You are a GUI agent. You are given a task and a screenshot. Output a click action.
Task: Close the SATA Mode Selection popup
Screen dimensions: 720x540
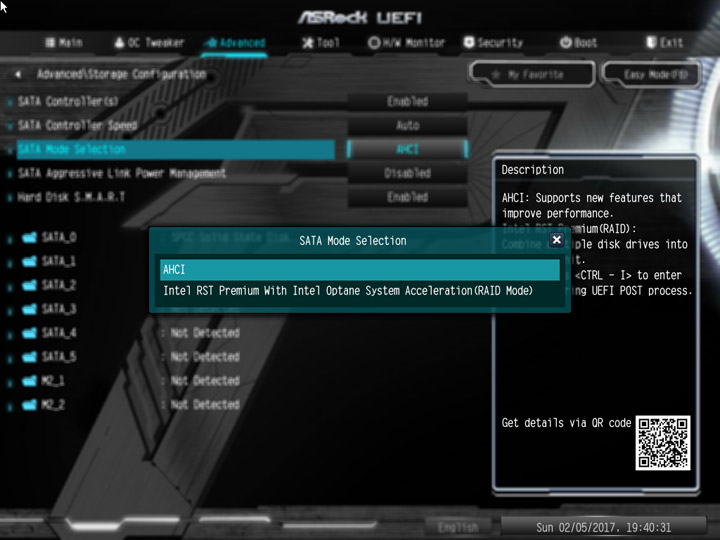point(557,239)
